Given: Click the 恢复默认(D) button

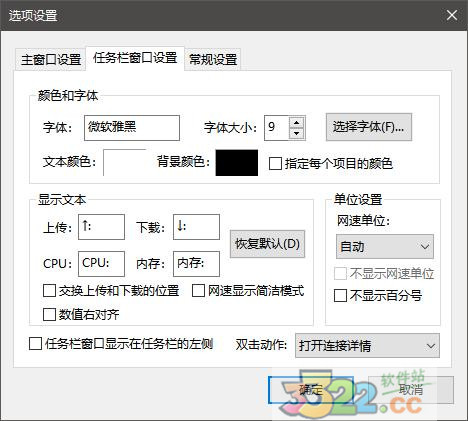Looking at the screenshot, I should click(267, 244).
